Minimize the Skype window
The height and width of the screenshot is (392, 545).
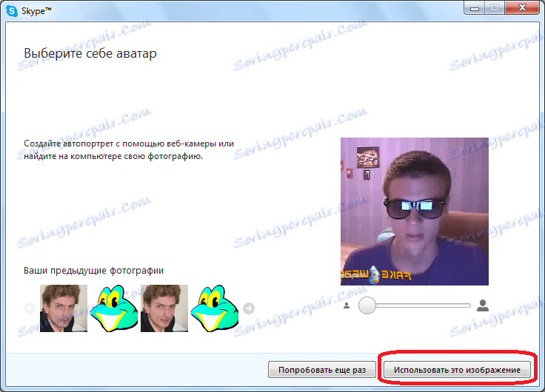475,8
